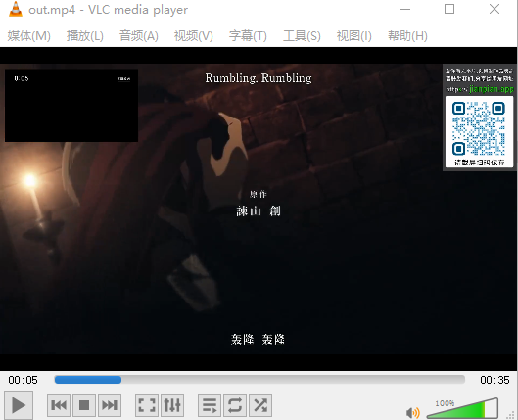The width and height of the screenshot is (518, 420).
Task: Toggle shuffle random playback
Action: (x=260, y=405)
